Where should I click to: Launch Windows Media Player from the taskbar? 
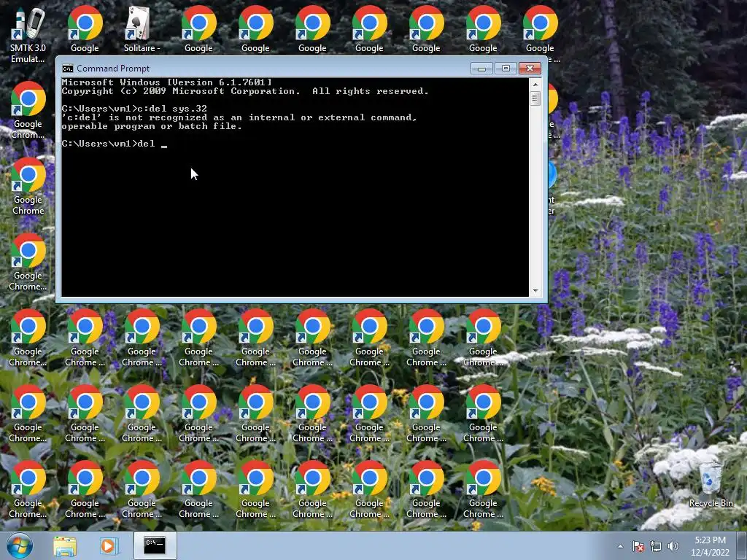tap(108, 545)
